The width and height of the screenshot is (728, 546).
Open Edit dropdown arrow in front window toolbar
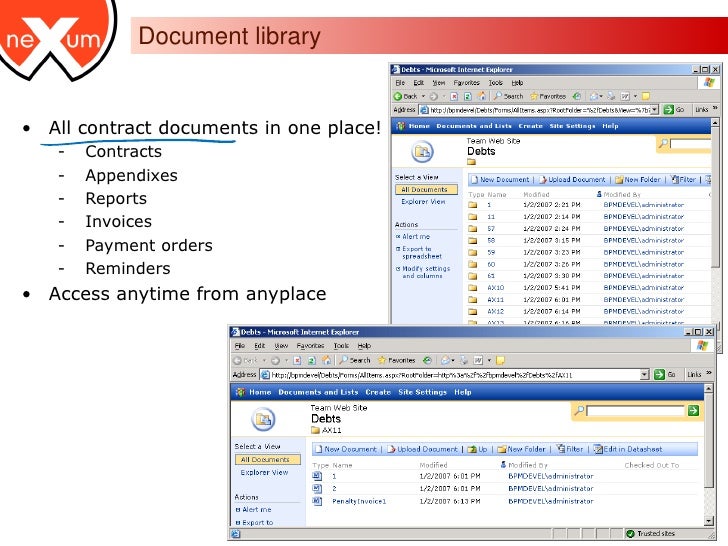pos(488,361)
